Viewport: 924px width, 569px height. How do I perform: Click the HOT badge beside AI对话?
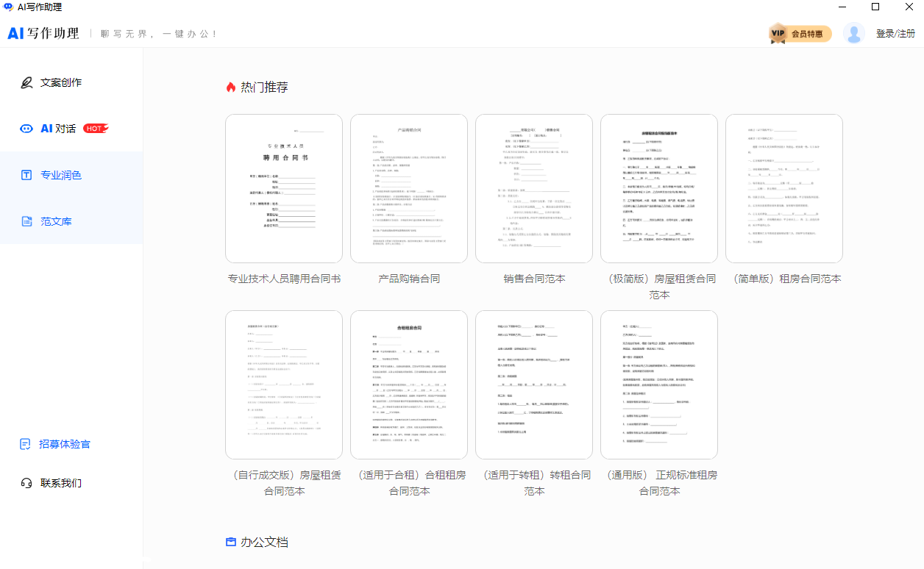pyautogui.click(x=96, y=129)
